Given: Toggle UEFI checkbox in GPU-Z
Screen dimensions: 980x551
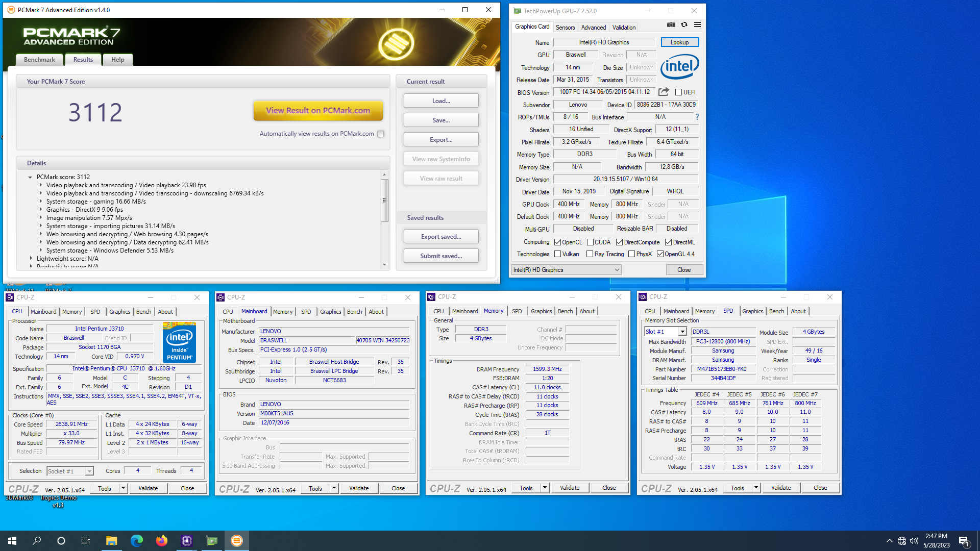Looking at the screenshot, I should click(678, 92).
